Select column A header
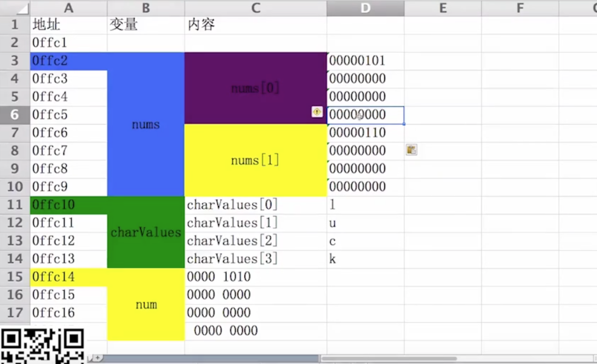The height and width of the screenshot is (364, 597). (68, 8)
